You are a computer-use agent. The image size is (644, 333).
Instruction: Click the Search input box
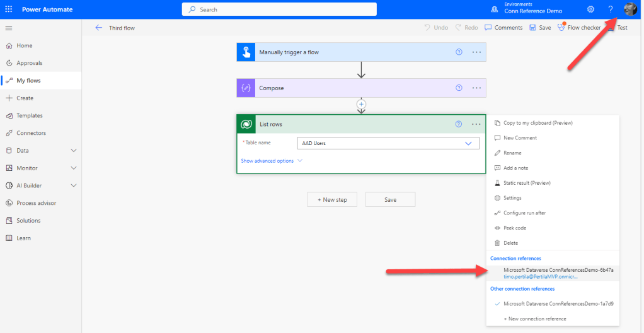(x=280, y=9)
